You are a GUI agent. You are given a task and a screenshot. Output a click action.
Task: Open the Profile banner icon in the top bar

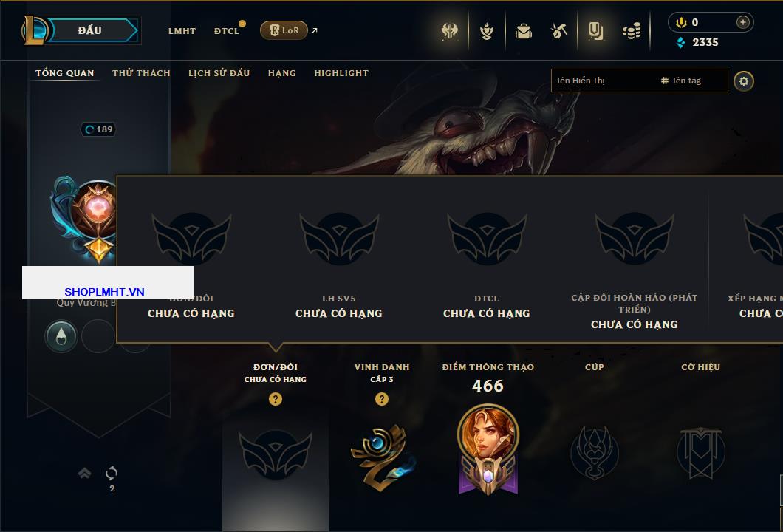(595, 31)
